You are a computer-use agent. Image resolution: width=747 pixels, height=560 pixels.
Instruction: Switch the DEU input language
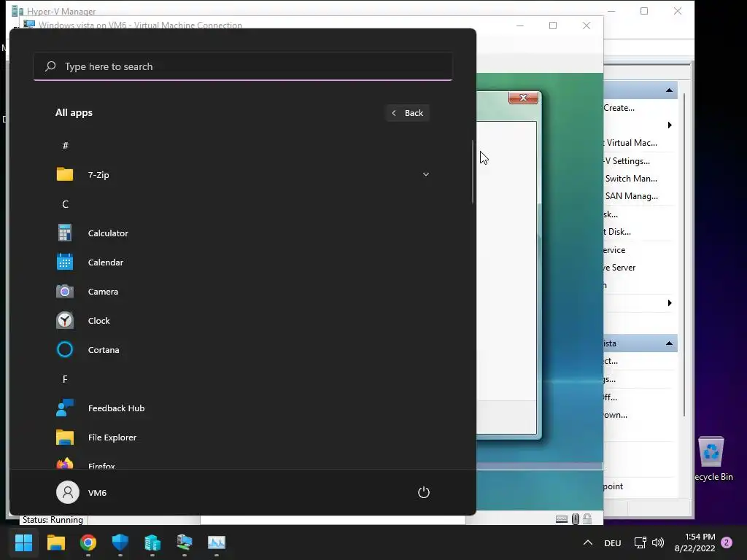pyautogui.click(x=613, y=542)
